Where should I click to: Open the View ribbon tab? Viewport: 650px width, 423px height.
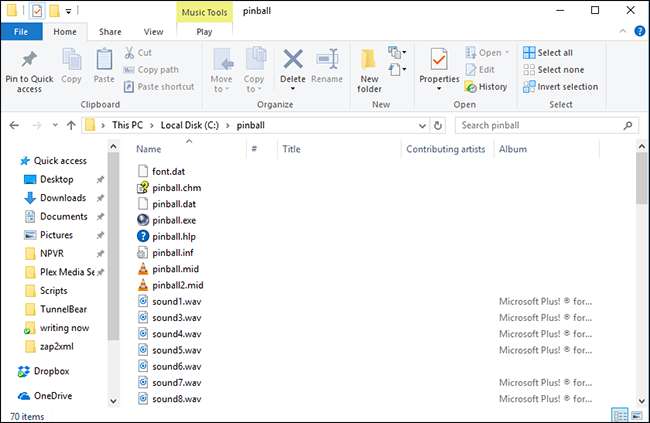153,32
